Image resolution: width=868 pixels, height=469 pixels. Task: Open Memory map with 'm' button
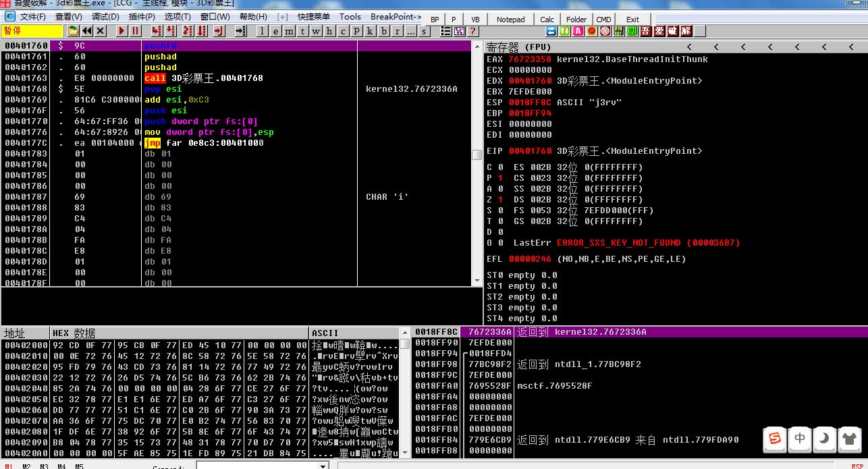coord(289,31)
